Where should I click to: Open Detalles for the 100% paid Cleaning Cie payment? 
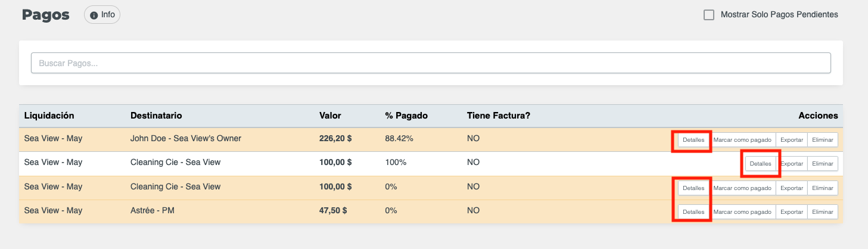pos(760,164)
